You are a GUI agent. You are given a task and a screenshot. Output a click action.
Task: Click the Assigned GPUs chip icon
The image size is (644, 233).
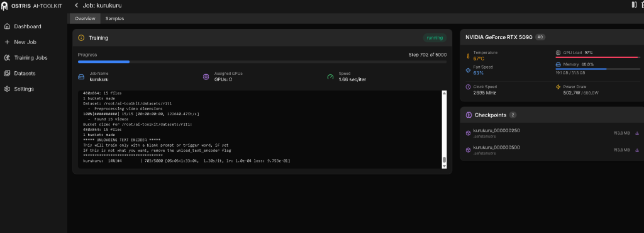click(x=206, y=76)
